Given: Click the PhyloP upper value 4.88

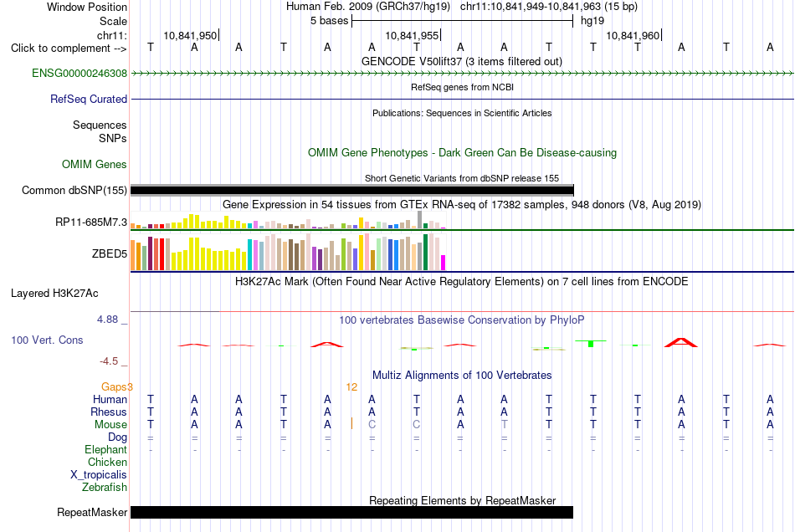Looking at the screenshot, I should point(107,320).
